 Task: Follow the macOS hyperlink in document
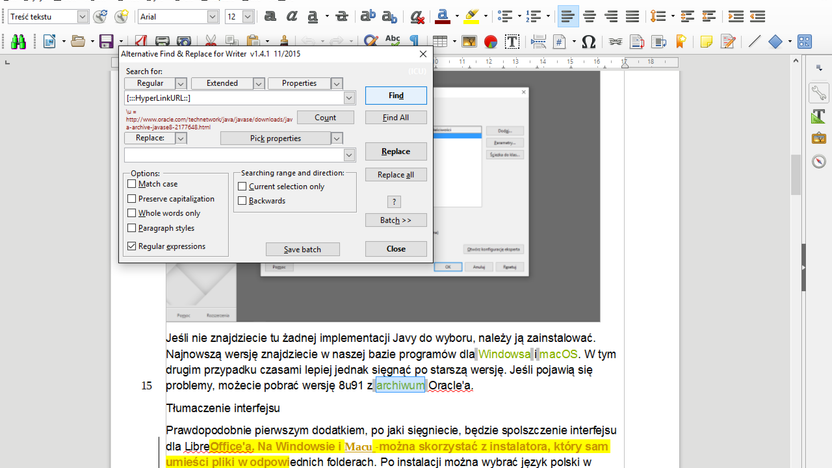pyautogui.click(x=558, y=354)
